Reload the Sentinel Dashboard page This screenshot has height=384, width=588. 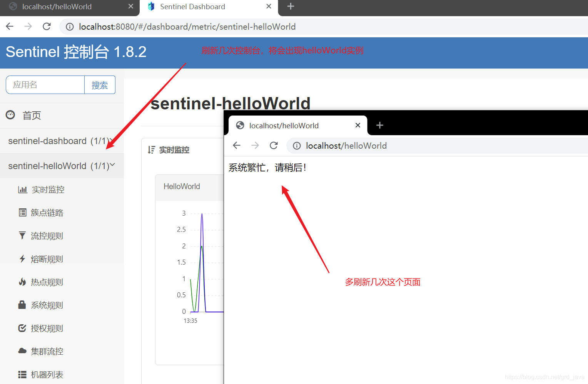click(47, 26)
